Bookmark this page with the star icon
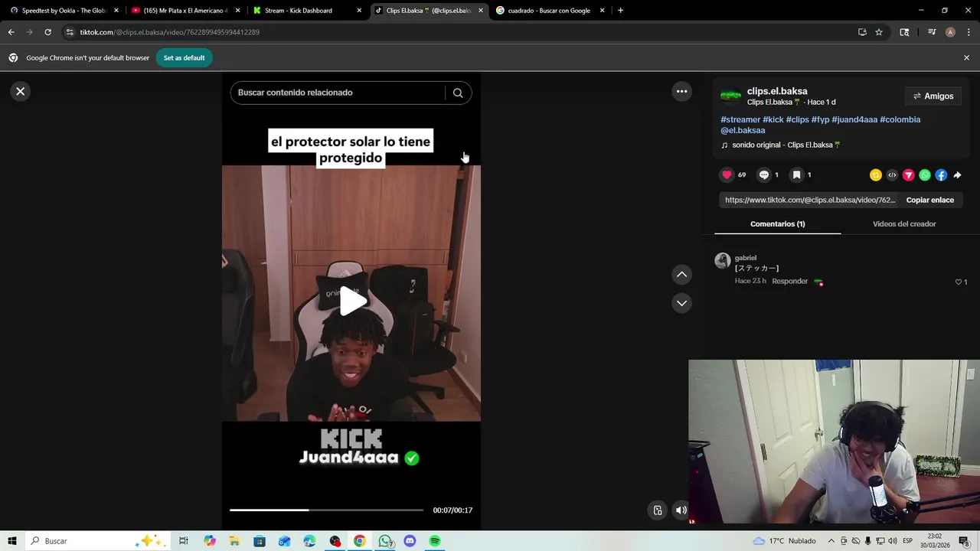The height and width of the screenshot is (551, 980). point(879,32)
